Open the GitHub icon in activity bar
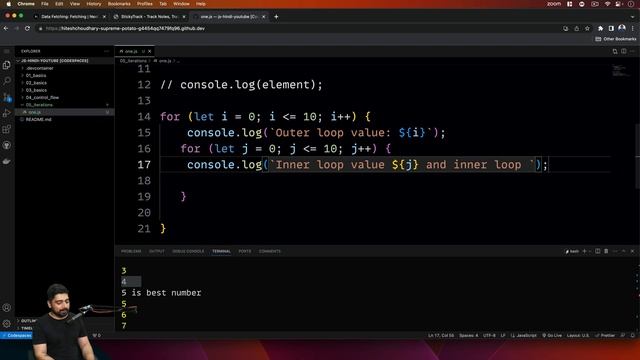The height and width of the screenshot is (360, 640). (x=7, y=145)
